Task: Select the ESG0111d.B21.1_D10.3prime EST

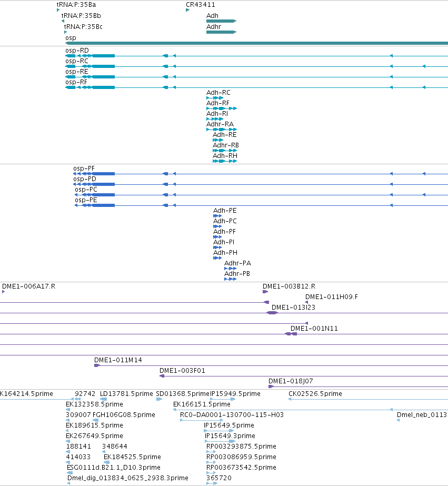Action: pos(69,473)
